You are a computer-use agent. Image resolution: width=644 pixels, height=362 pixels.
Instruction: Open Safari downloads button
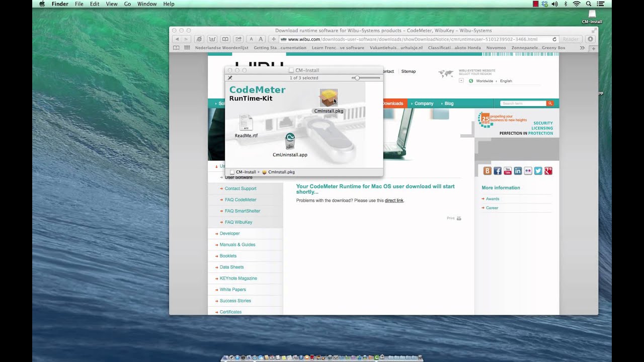point(591,39)
